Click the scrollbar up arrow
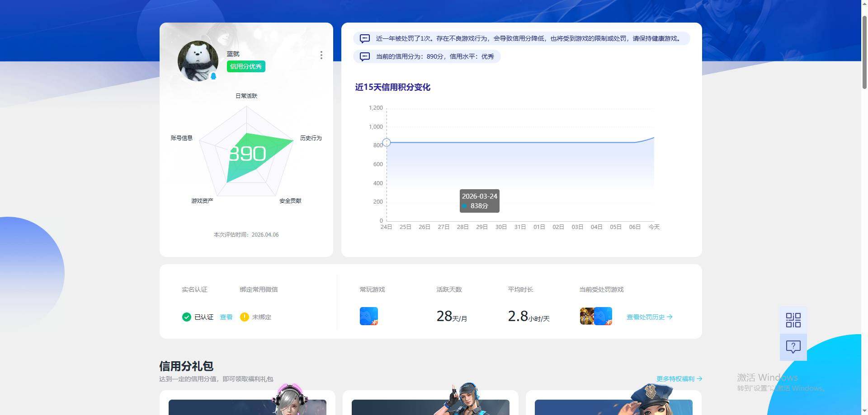 (864, 4)
